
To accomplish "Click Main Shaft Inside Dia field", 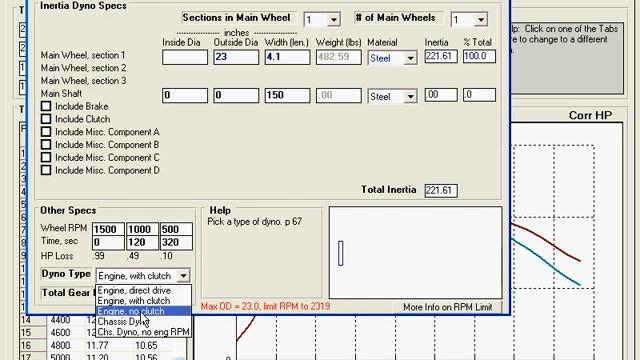I will 185,96.
